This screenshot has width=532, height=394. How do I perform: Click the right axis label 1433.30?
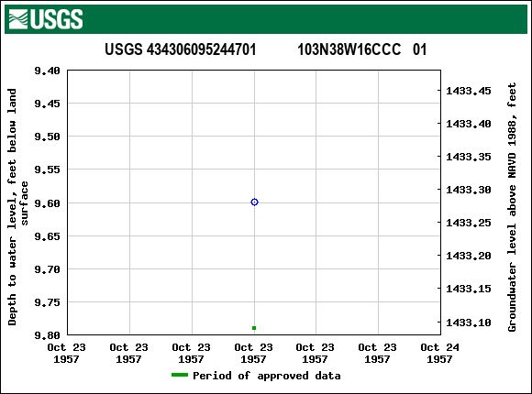coord(468,190)
